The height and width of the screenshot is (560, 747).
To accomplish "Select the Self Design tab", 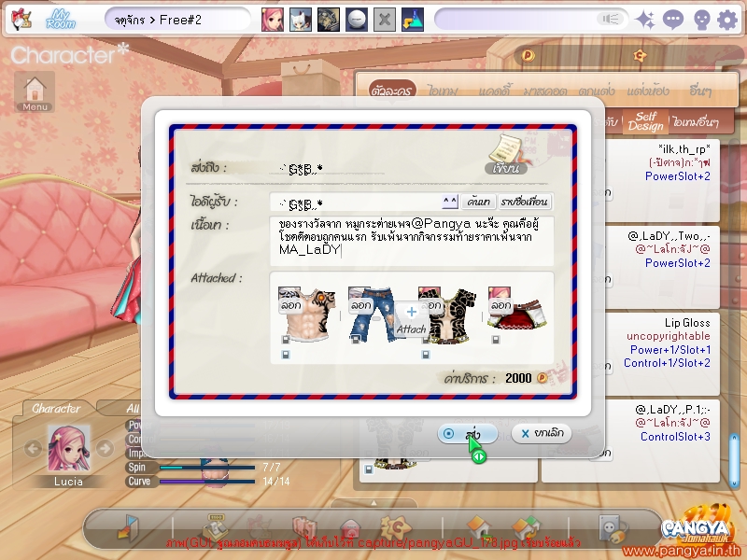I will coord(645,121).
